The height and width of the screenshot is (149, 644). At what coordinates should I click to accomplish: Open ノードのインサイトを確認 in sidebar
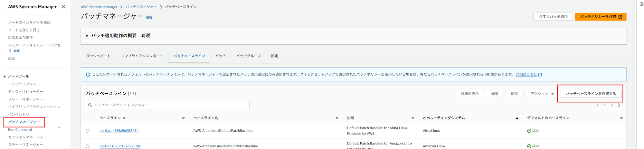(x=29, y=23)
